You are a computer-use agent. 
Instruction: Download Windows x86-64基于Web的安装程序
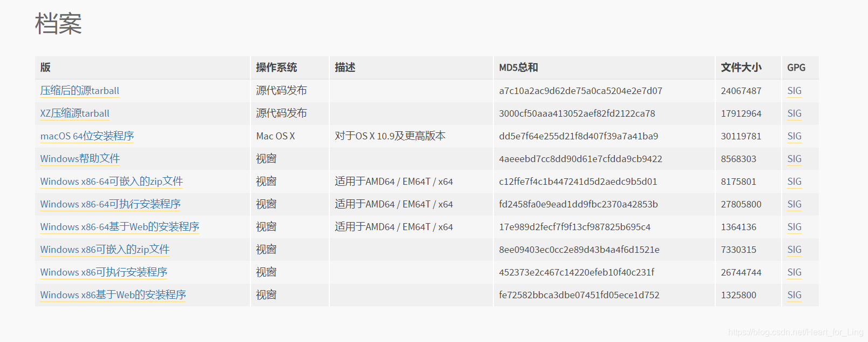(120, 227)
